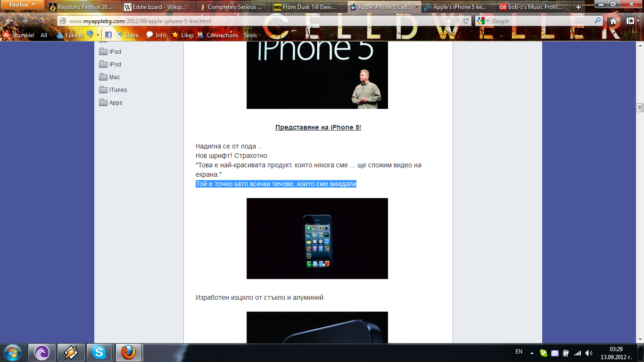Open the Apps folder in sidebar
Image resolution: width=644 pixels, height=362 pixels.
pyautogui.click(x=111, y=103)
